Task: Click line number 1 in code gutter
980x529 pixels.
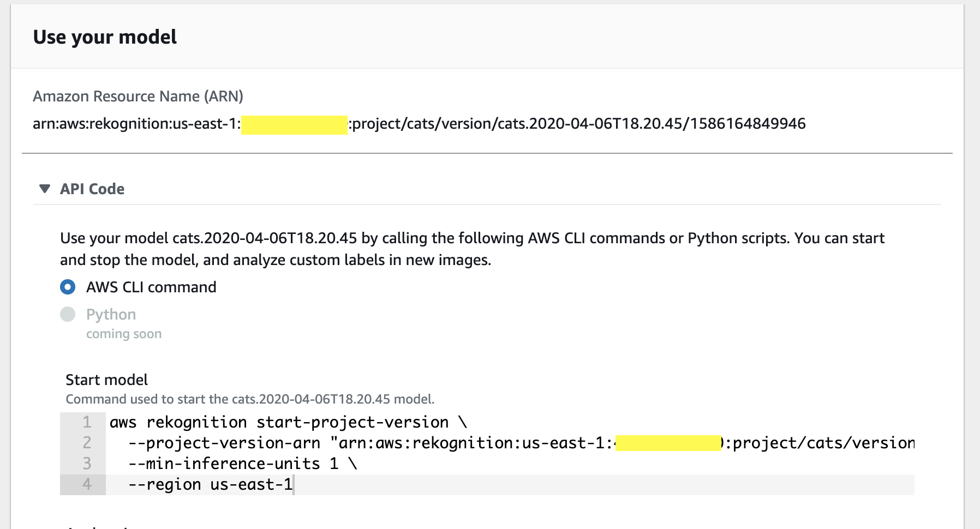Action: (87, 422)
